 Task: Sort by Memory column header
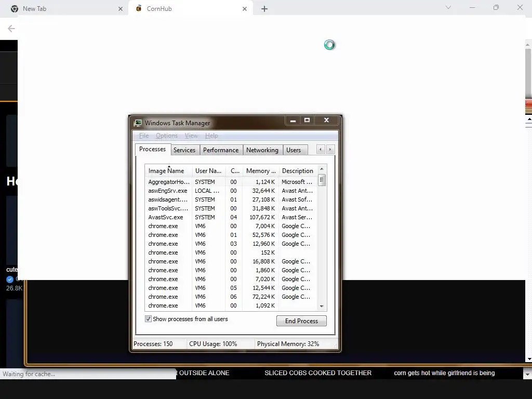click(x=261, y=170)
